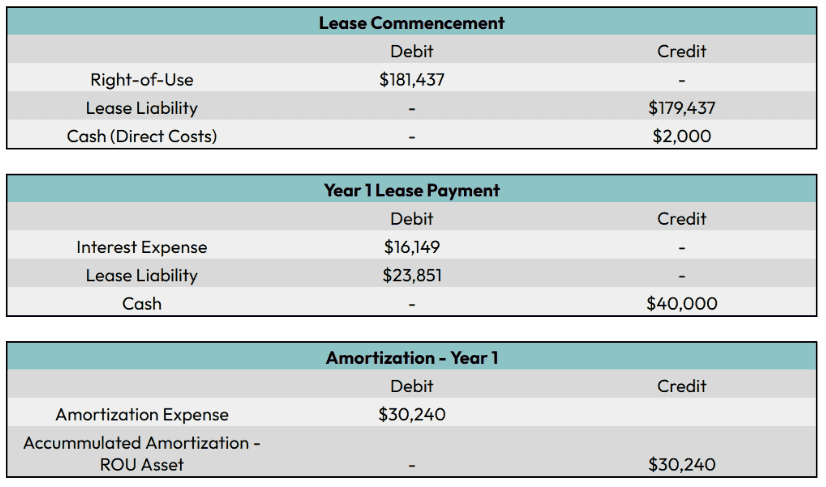Click the Lease Liability credit of $179,437
This screenshot has height=487, width=826.
point(681,108)
